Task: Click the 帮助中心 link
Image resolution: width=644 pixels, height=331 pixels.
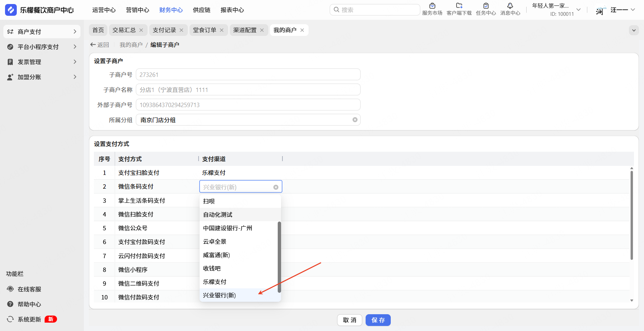Action: tap(30, 304)
